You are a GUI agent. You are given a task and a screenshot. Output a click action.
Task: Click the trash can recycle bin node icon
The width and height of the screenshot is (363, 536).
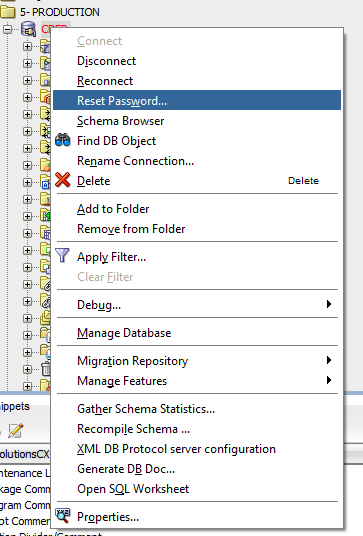tap(46, 369)
